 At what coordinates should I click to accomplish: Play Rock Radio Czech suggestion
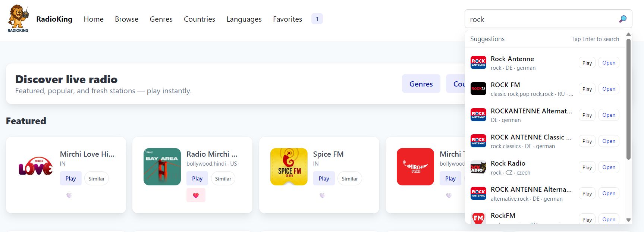coord(587,167)
